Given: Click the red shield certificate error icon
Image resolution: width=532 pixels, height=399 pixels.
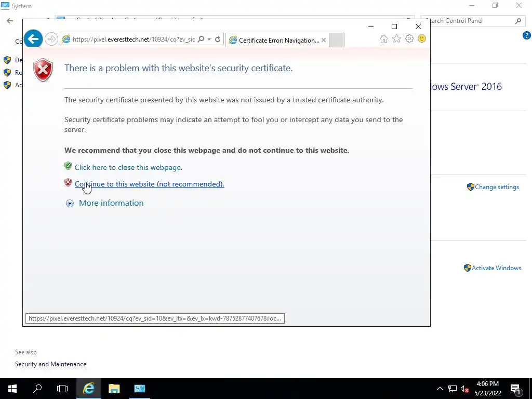Looking at the screenshot, I should [43, 70].
